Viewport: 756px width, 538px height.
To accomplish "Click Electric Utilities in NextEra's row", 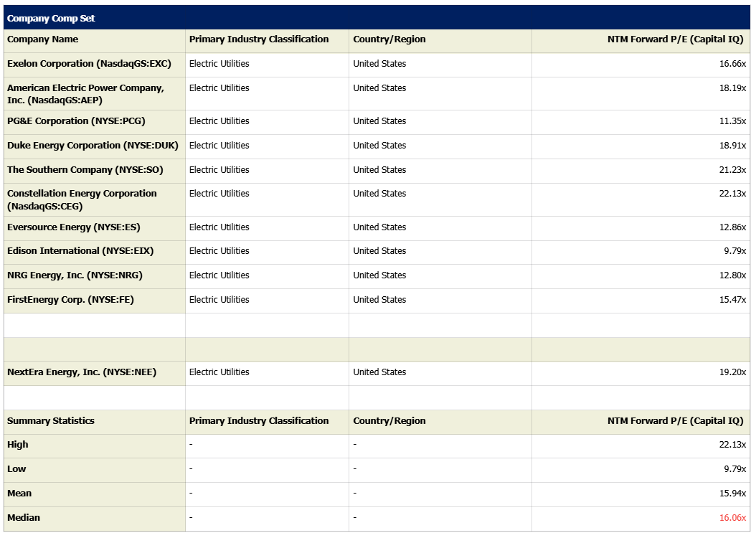I will [219, 372].
